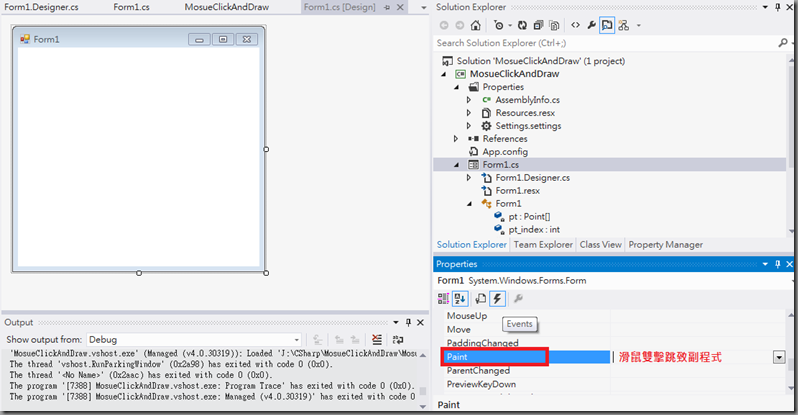This screenshot has height=415, width=798.
Task: Expand the Form1.Designer.cs tree node
Action: click(469, 178)
